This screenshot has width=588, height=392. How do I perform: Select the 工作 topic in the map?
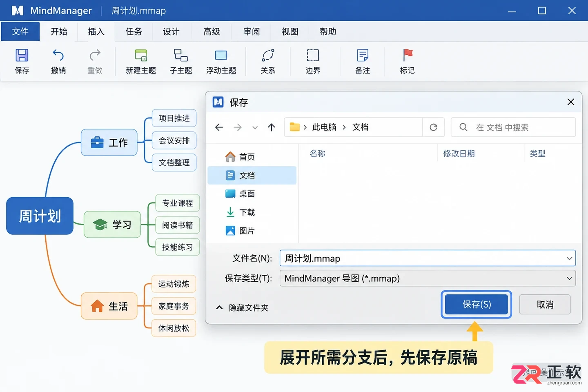(109, 143)
